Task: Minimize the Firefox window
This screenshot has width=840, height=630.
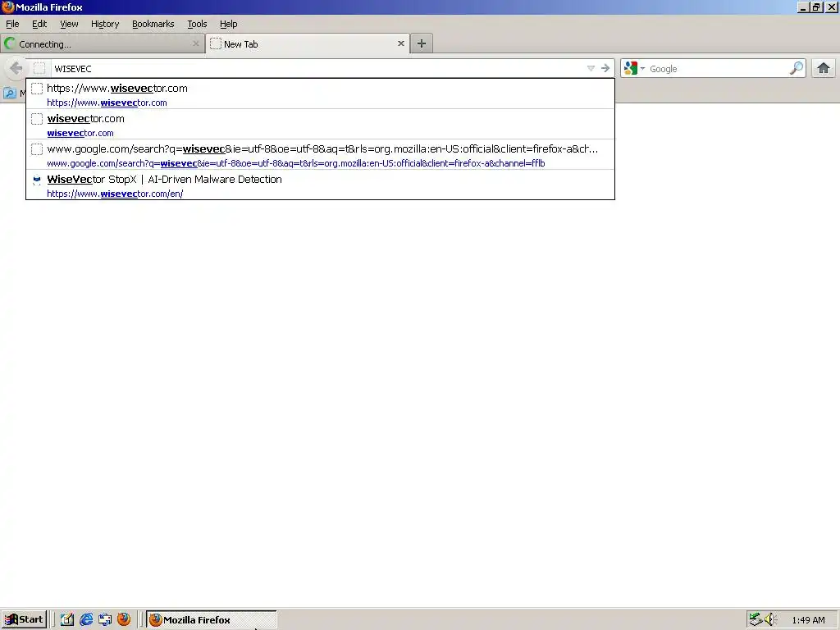Action: (x=803, y=7)
